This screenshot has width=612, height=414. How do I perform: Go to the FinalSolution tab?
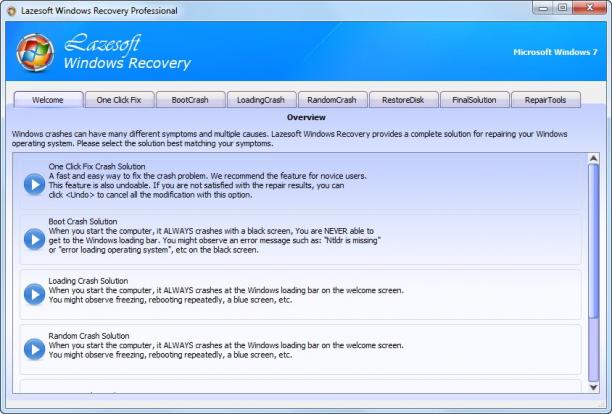(474, 100)
